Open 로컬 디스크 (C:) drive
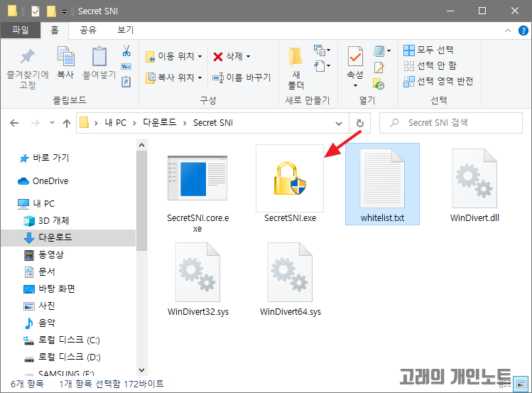This screenshot has width=532, height=393. click(x=61, y=340)
